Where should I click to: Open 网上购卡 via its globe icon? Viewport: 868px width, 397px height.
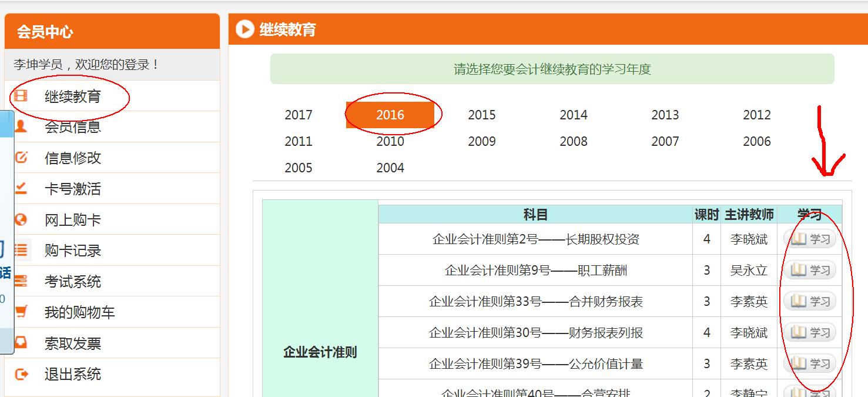coord(22,219)
